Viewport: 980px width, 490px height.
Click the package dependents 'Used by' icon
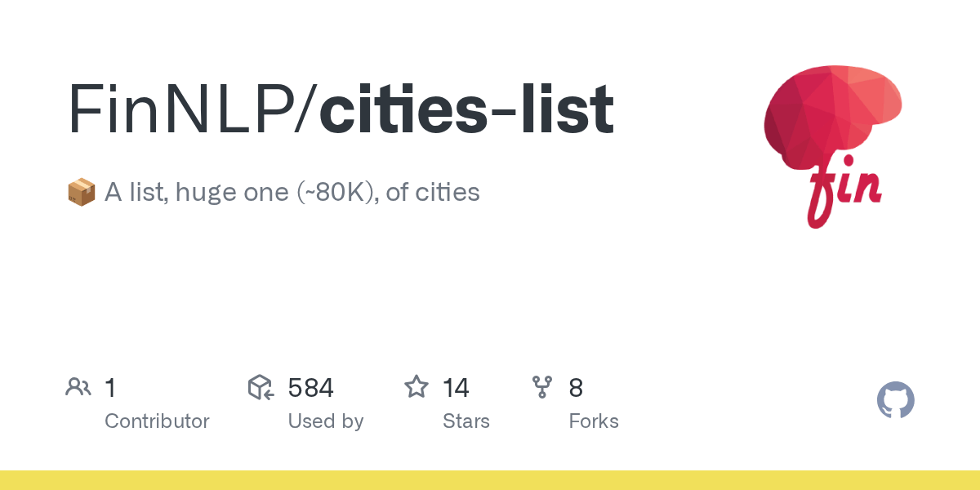tap(261, 387)
